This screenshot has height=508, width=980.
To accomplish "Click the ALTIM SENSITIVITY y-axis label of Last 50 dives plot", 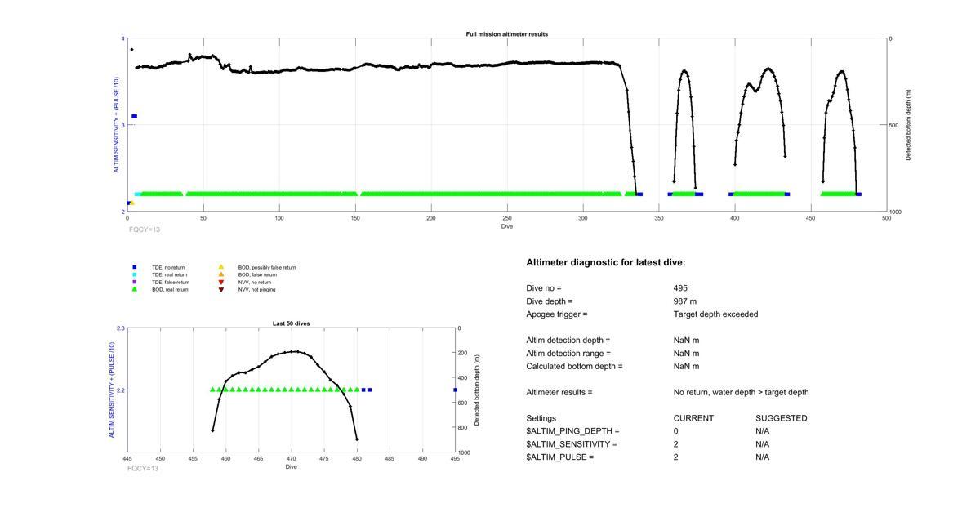I will coord(111,390).
